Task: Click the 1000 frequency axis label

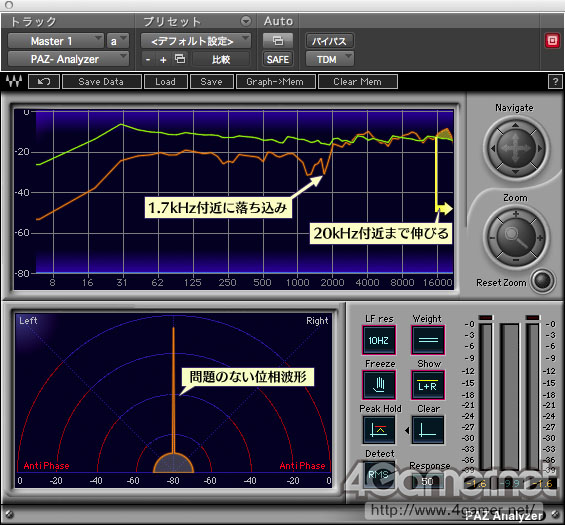Action: point(298,282)
